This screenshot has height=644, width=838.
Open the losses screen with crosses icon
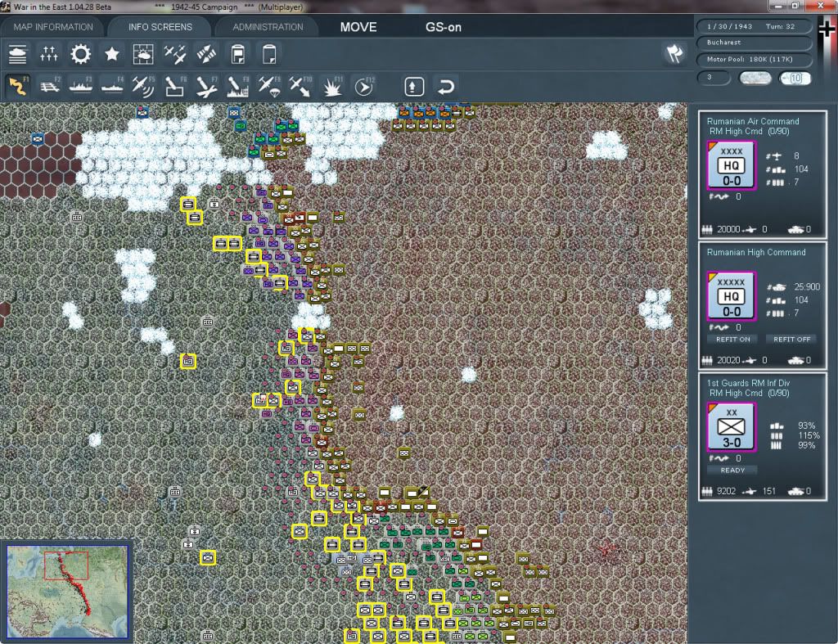tap(48, 54)
